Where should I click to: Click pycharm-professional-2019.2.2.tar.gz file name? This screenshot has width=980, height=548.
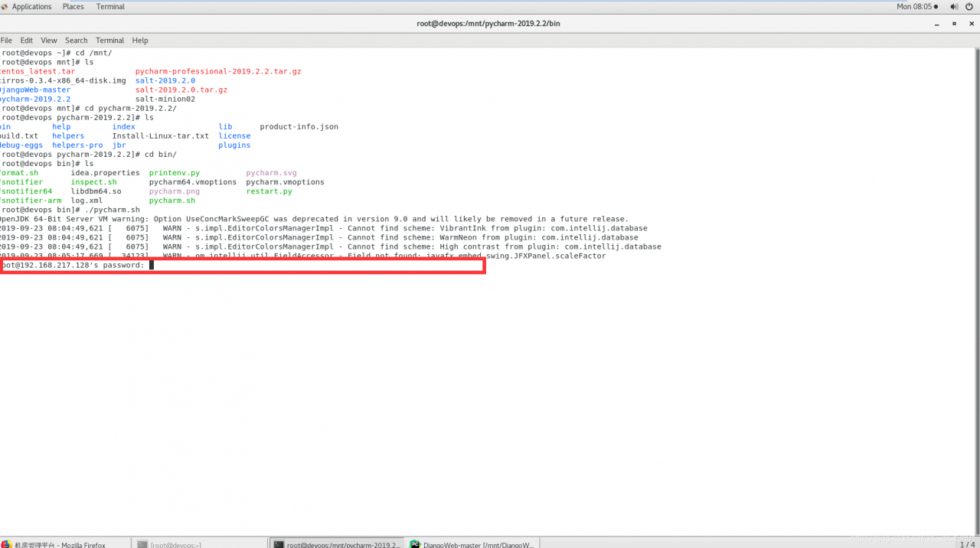[218, 71]
